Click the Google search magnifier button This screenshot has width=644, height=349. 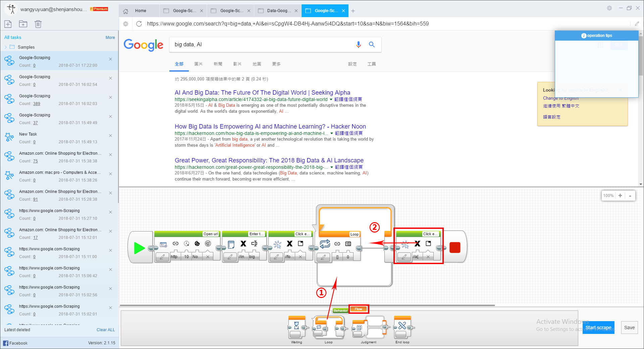(x=372, y=44)
